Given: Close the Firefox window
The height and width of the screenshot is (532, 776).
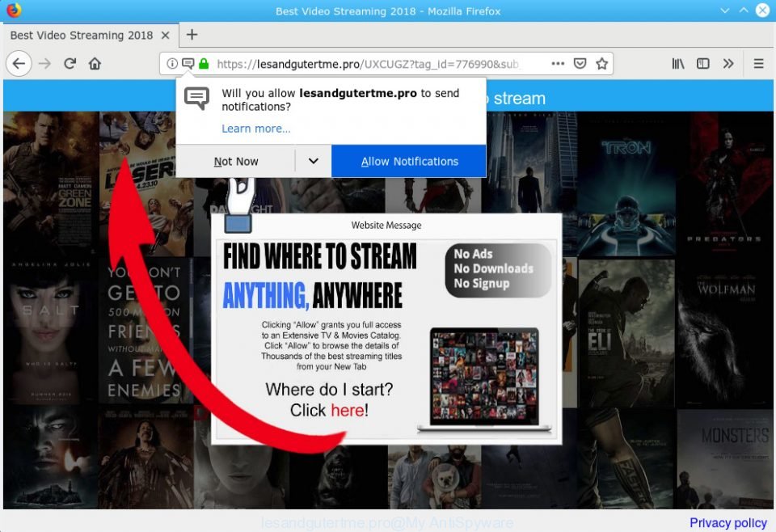Looking at the screenshot, I should click(x=762, y=11).
